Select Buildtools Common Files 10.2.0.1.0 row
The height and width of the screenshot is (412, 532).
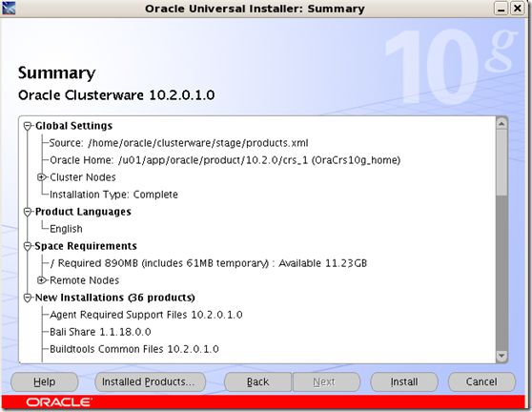(134, 349)
